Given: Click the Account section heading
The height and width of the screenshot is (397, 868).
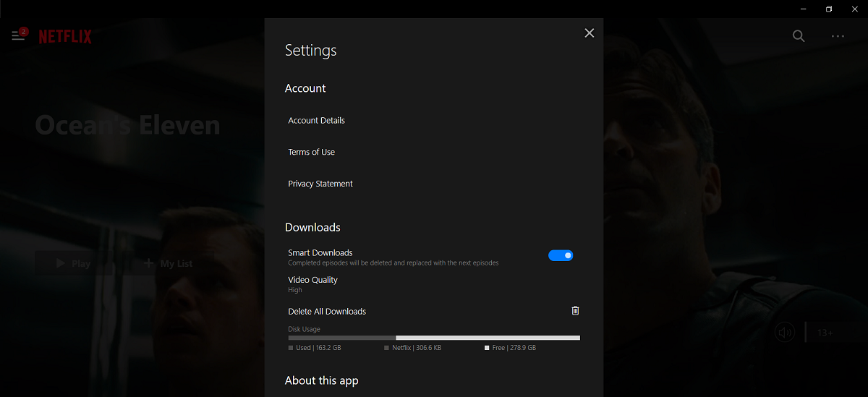Looking at the screenshot, I should tap(305, 88).
